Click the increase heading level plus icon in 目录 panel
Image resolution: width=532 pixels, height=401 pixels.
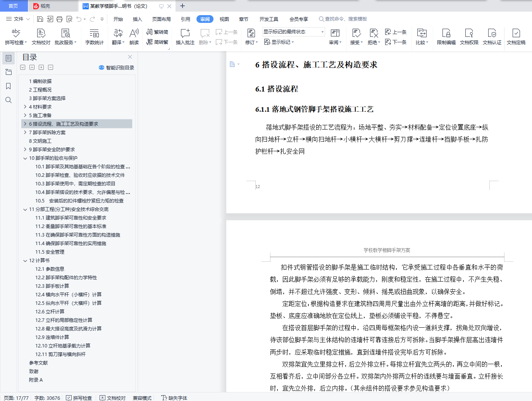pyautogui.click(x=41, y=67)
